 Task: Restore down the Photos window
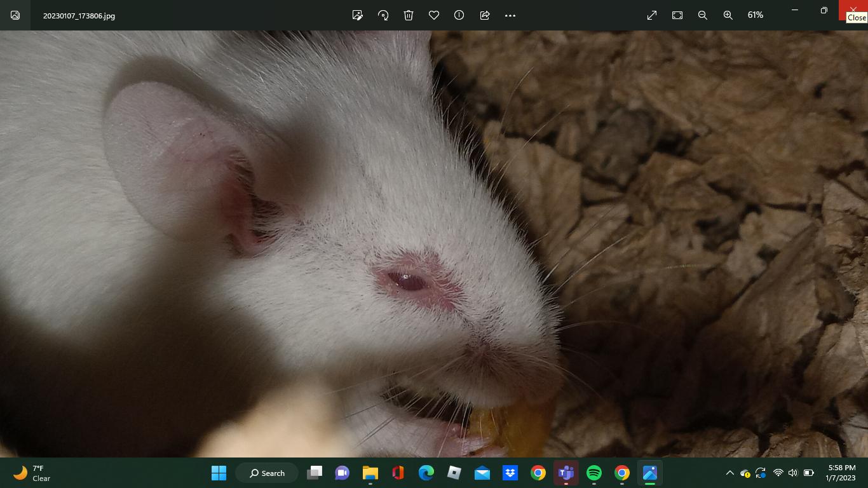tap(824, 10)
